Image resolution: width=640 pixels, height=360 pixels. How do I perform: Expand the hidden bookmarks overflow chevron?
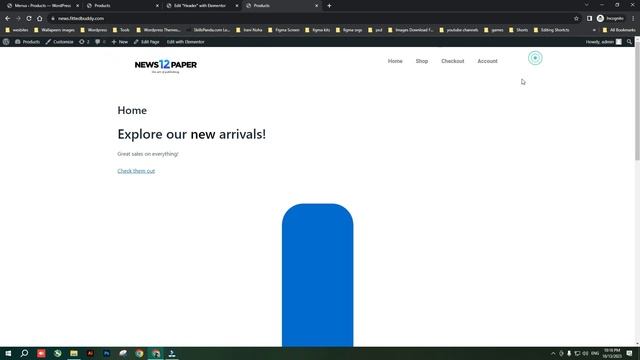pos(594,30)
